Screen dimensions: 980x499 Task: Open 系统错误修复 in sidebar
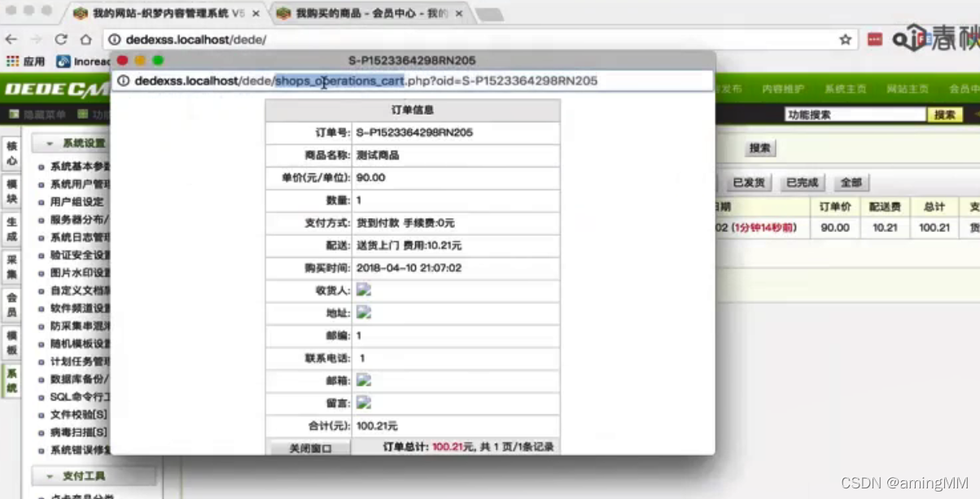coord(80,450)
